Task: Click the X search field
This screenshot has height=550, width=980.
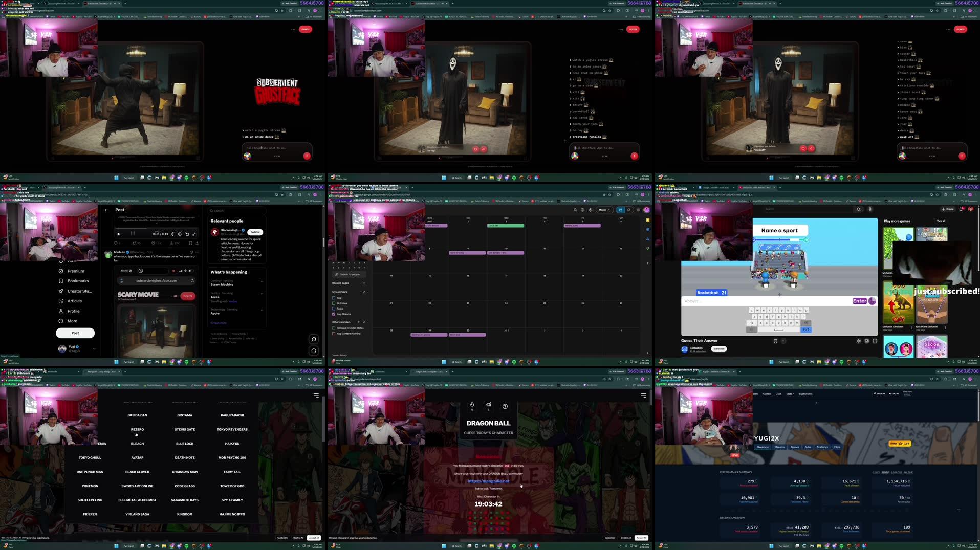Action: click(x=237, y=211)
